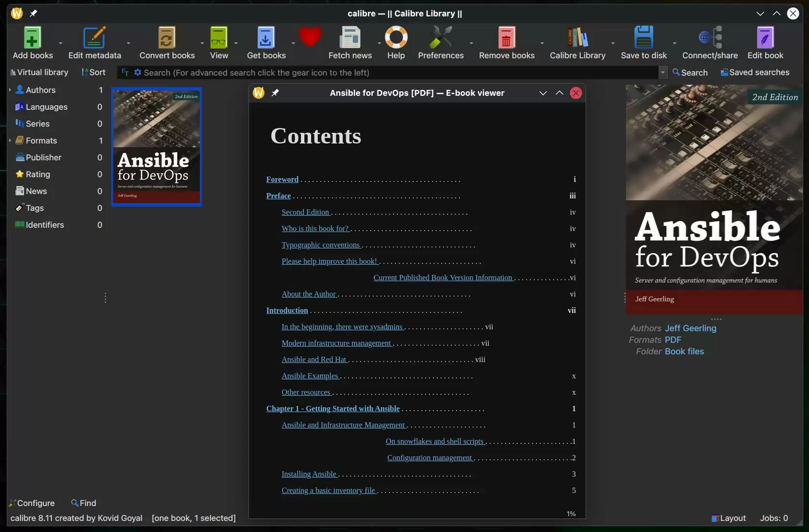Image resolution: width=809 pixels, height=532 pixels.
Task: Click the Remove books trash icon
Action: tap(506, 39)
